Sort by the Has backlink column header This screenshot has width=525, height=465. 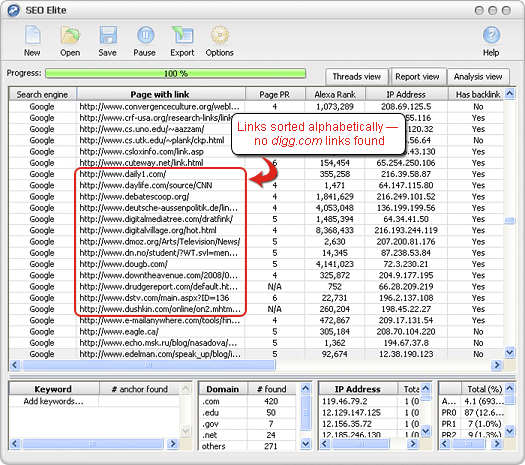pyautogui.click(x=477, y=94)
